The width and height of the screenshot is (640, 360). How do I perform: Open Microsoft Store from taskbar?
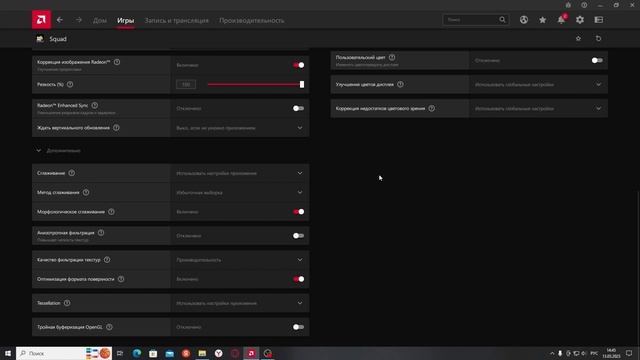tap(153, 353)
